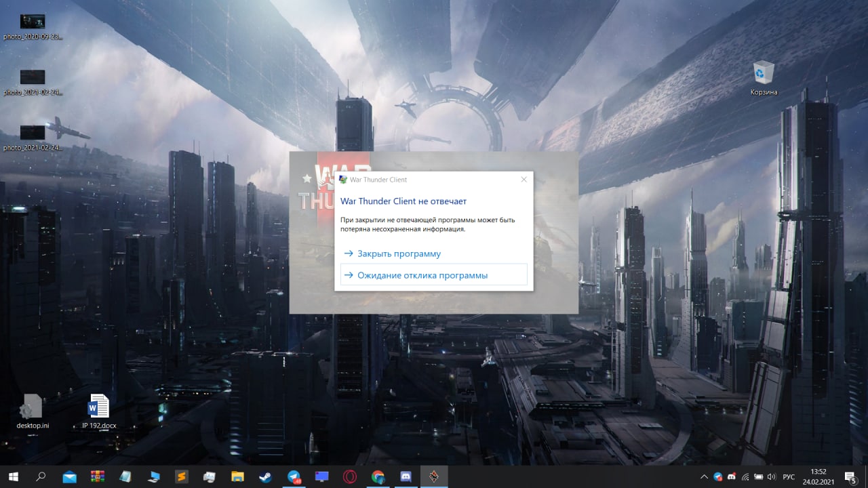The width and height of the screenshot is (868, 488).
Task: Click the Telegram tray icon
Action: pos(718,476)
